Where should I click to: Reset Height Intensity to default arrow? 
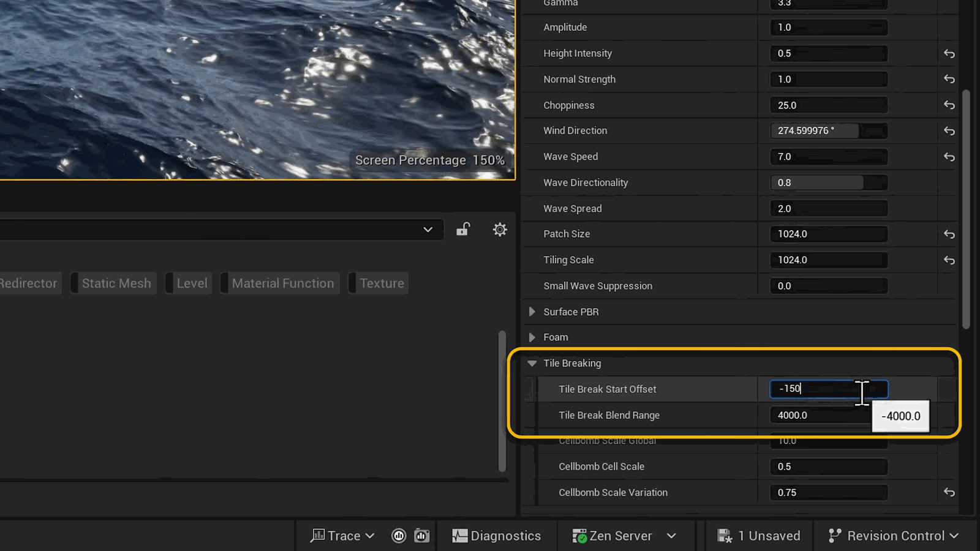pos(949,54)
